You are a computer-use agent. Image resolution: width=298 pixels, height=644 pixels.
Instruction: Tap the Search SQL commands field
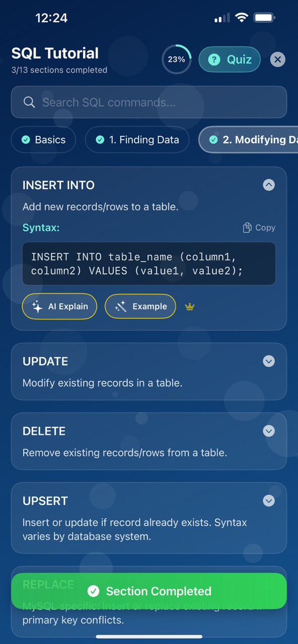coord(149,102)
